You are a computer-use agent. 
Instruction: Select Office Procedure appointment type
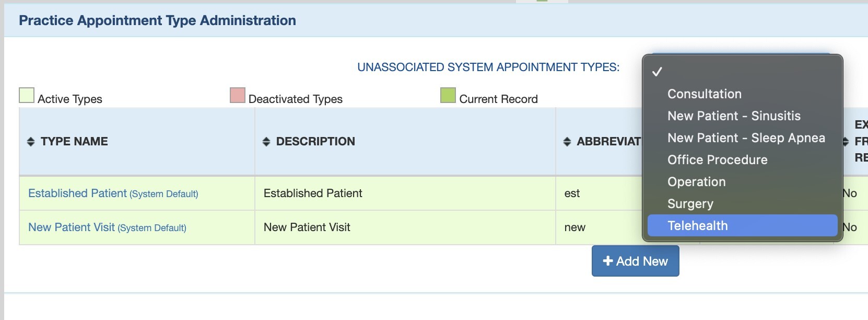(717, 160)
